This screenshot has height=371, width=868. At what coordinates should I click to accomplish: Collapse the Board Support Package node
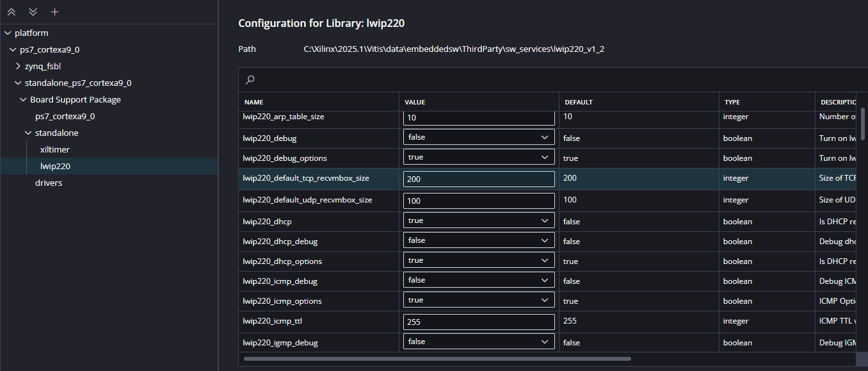tap(23, 99)
